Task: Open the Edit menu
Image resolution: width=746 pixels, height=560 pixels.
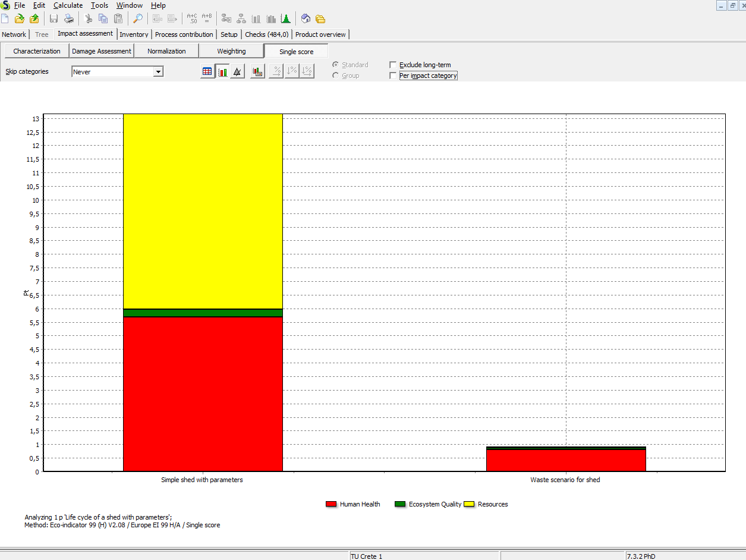Action: pos(39,5)
